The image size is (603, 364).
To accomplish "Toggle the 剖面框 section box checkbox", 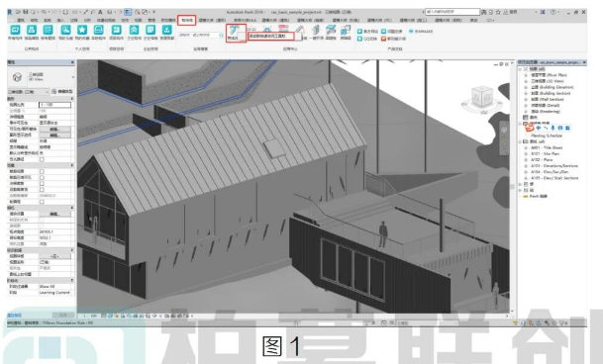I will pos(42,202).
